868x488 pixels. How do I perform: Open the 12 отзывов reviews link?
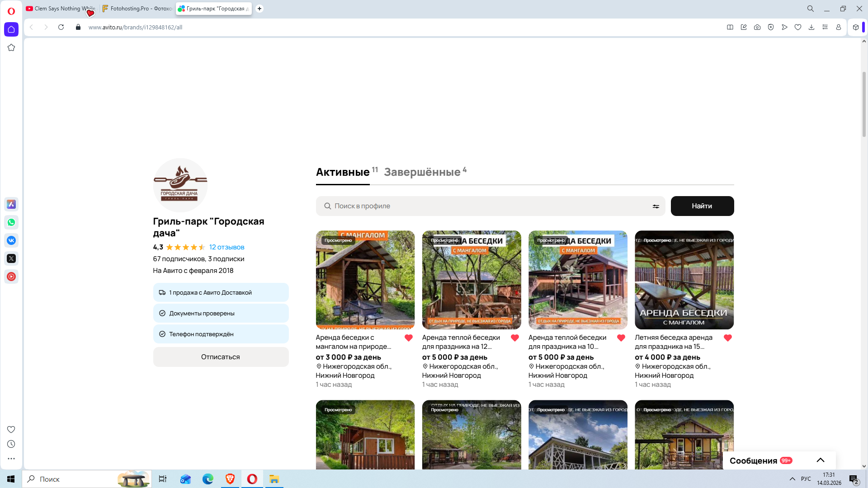[x=226, y=247]
